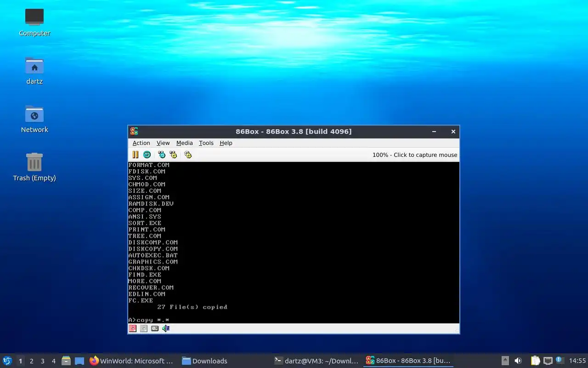The image size is (588, 368).
Task: Click 'GRAPHICS.COM' in the DOS listing
Action: 153,262
